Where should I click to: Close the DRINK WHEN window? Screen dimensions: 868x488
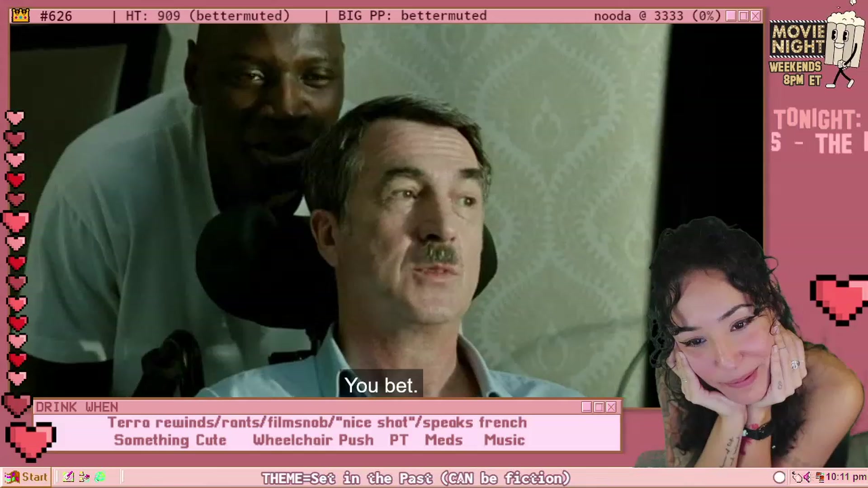[611, 407]
